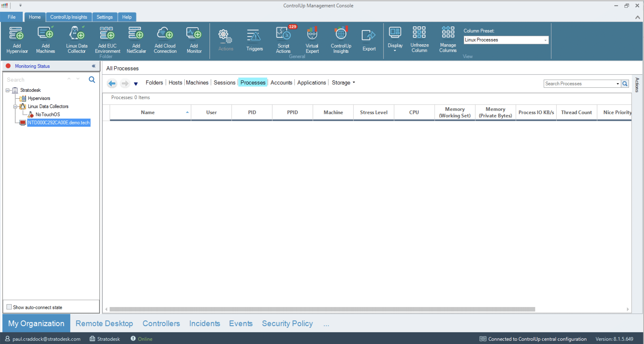Sort by the Stress Level column header

(374, 112)
